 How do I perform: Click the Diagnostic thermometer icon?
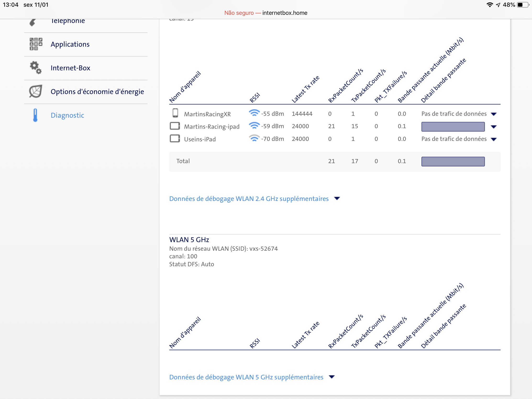coord(35,115)
